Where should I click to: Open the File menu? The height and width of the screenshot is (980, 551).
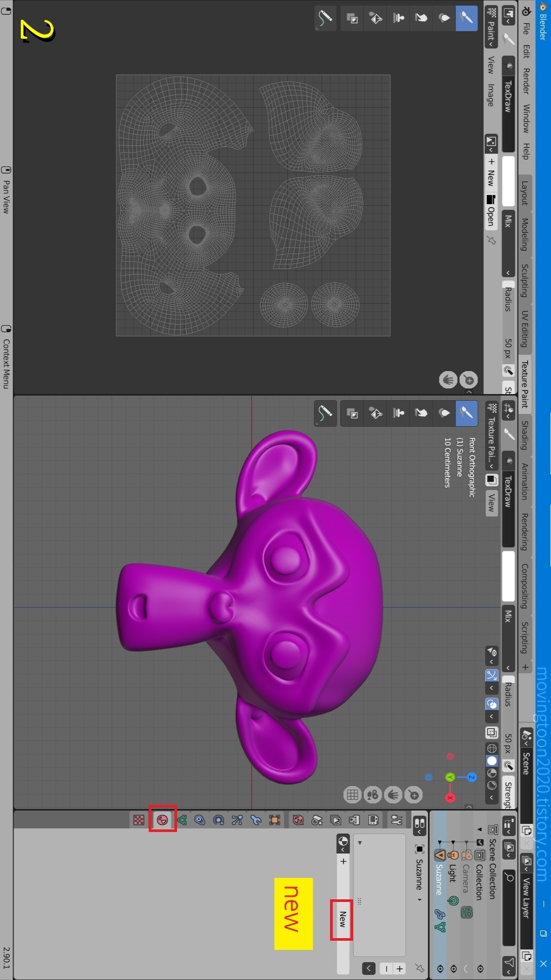point(526,29)
